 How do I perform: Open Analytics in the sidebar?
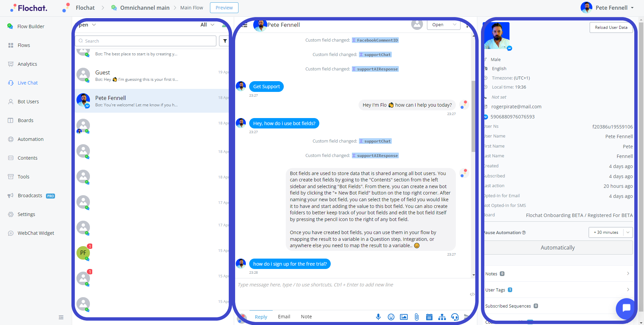click(x=27, y=64)
